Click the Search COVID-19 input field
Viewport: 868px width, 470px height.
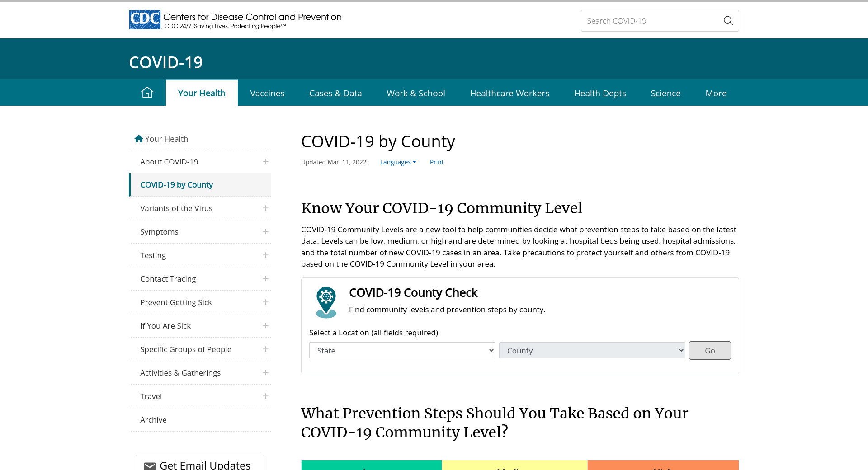(x=651, y=21)
